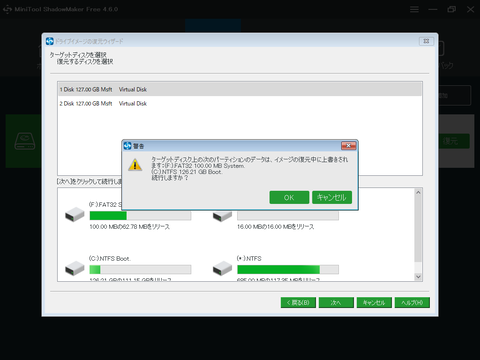Image resolution: width=480 pixels, height=360 pixels.
Task: Select the 1 Disk 127.00 GB row
Action: click(x=240, y=89)
